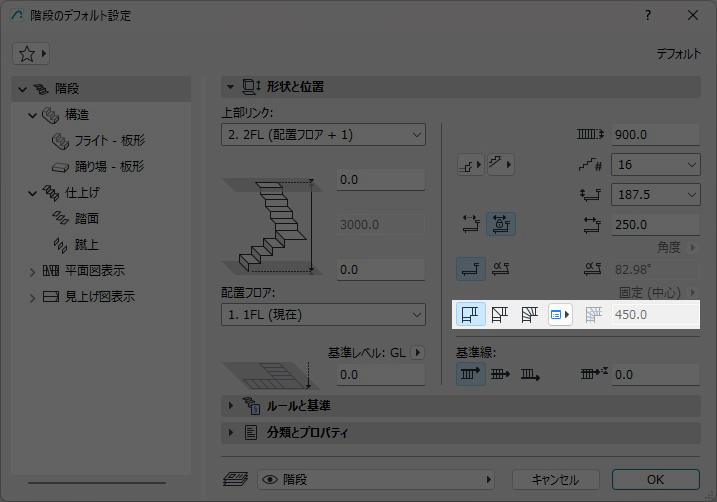Choose the second winder type icon
The image size is (717, 502).
(500, 314)
